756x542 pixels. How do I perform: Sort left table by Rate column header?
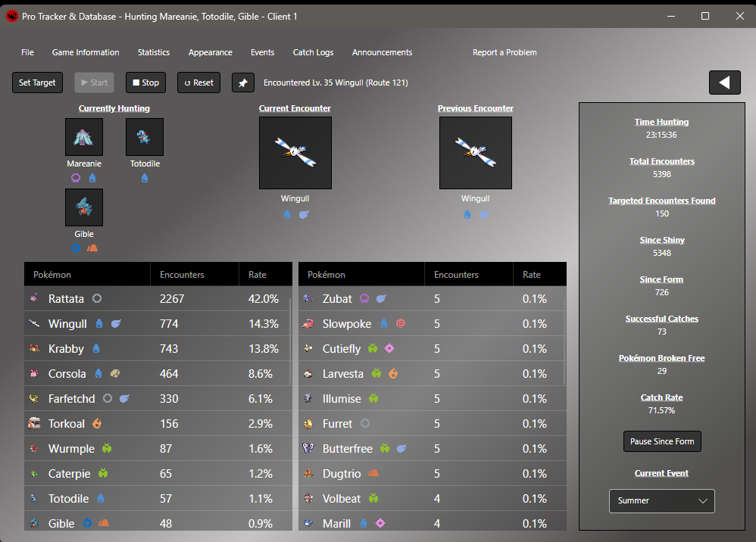tap(265, 274)
